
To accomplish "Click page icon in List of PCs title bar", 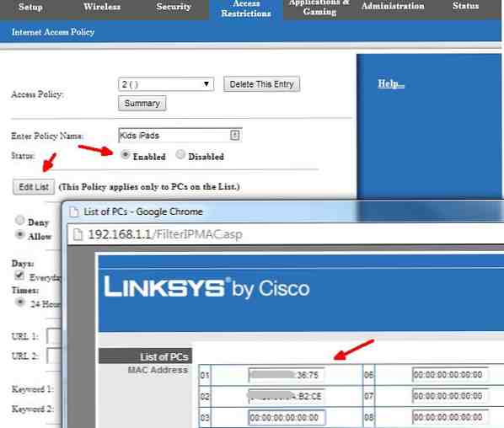I will 74,212.
